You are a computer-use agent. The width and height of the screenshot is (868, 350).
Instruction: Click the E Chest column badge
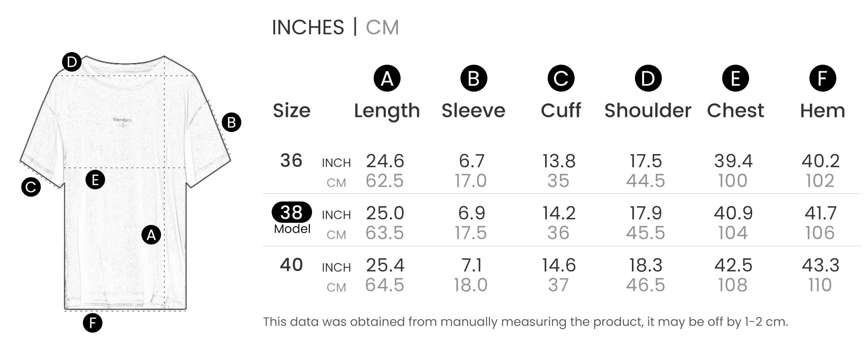[x=736, y=78]
